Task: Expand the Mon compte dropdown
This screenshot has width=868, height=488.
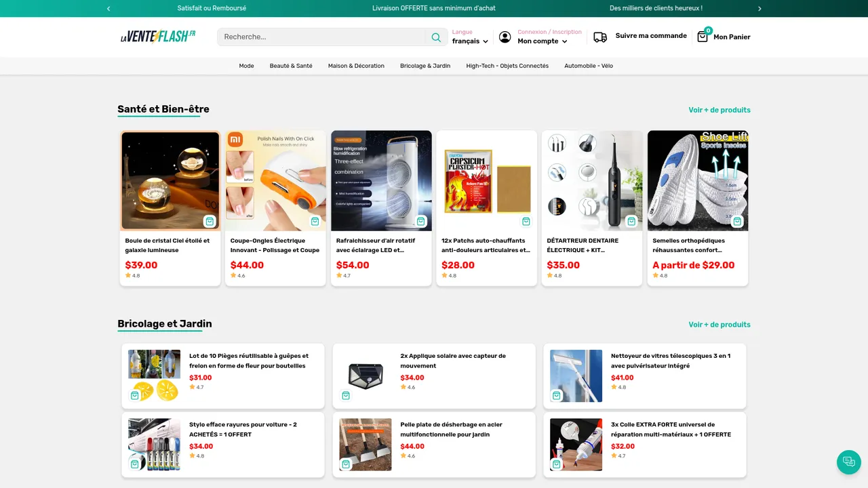Action: pos(542,41)
